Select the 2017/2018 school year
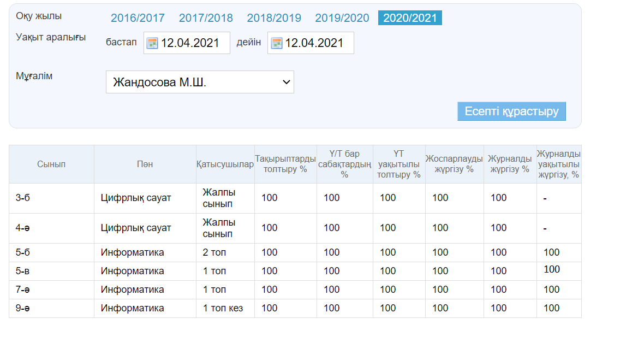Viewport: 644px width, 354px height. click(206, 18)
